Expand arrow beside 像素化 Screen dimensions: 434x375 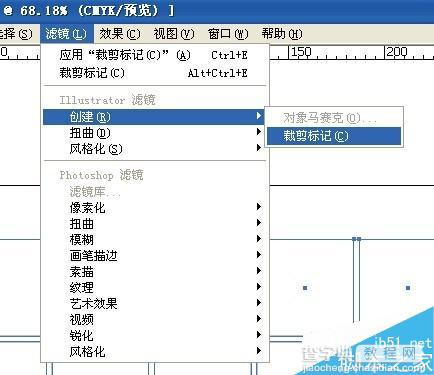[x=259, y=207]
